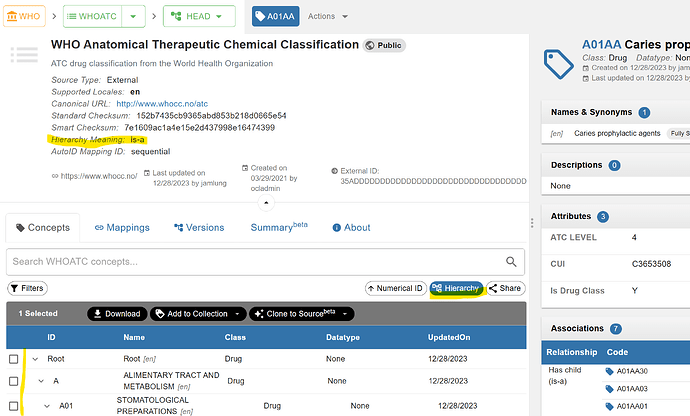Click the tag icon beside A01AA30
Viewport: 690px width, 416px height.
(609, 372)
